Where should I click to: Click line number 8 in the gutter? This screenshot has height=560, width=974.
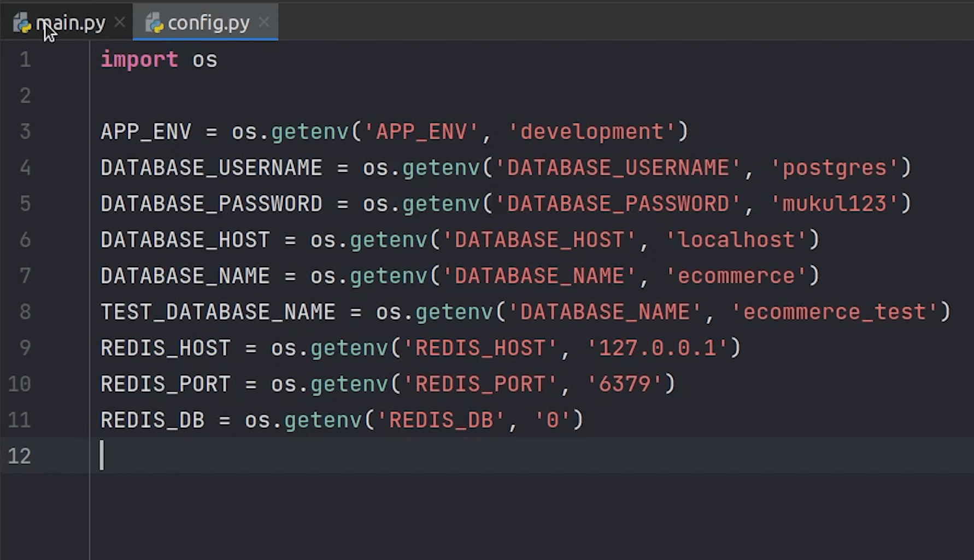tap(25, 312)
